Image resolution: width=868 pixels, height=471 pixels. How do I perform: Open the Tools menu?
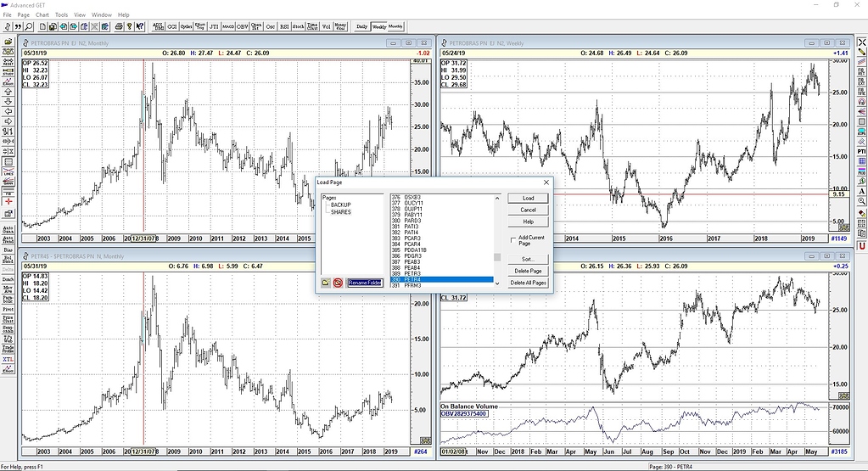click(61, 15)
